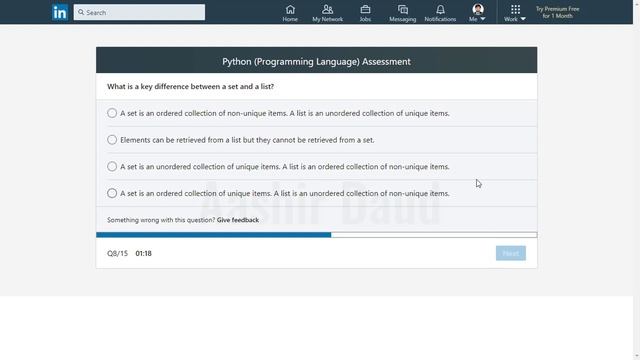640x360 pixels.
Task: Click the assessment progress bar
Action: [316, 235]
